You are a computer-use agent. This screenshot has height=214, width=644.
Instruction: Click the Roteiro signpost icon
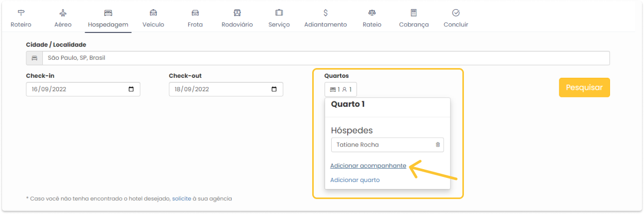pos(21,13)
